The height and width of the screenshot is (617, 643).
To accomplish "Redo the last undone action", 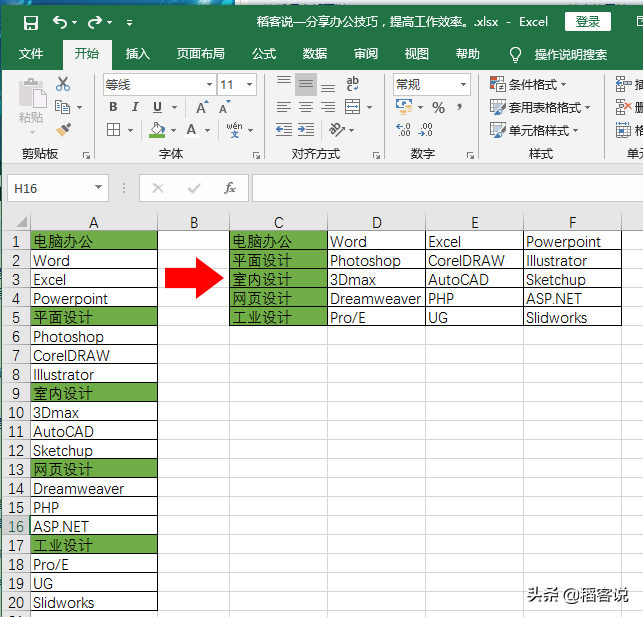I will point(95,22).
